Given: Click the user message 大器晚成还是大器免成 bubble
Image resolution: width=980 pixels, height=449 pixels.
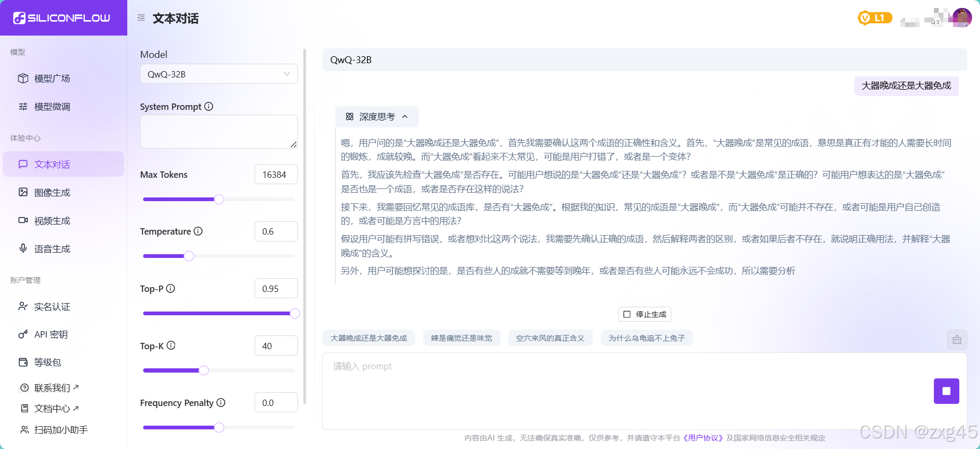Looking at the screenshot, I should pyautogui.click(x=906, y=86).
